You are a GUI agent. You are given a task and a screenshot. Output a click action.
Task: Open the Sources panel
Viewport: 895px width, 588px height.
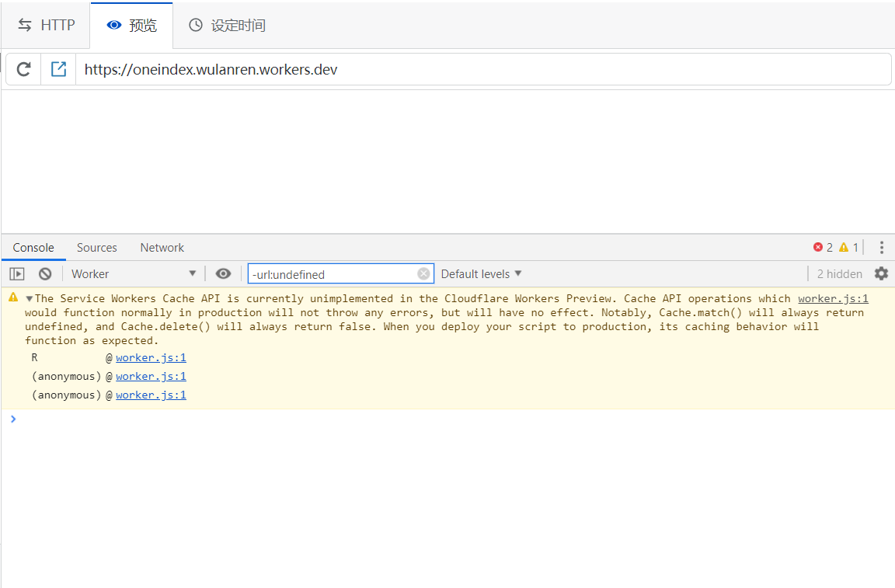(x=96, y=247)
